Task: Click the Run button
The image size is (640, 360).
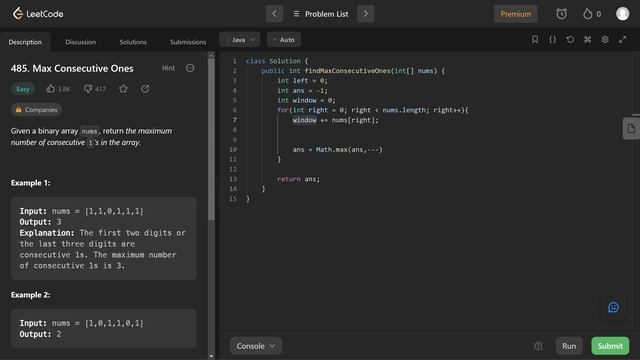Action: pos(569,346)
